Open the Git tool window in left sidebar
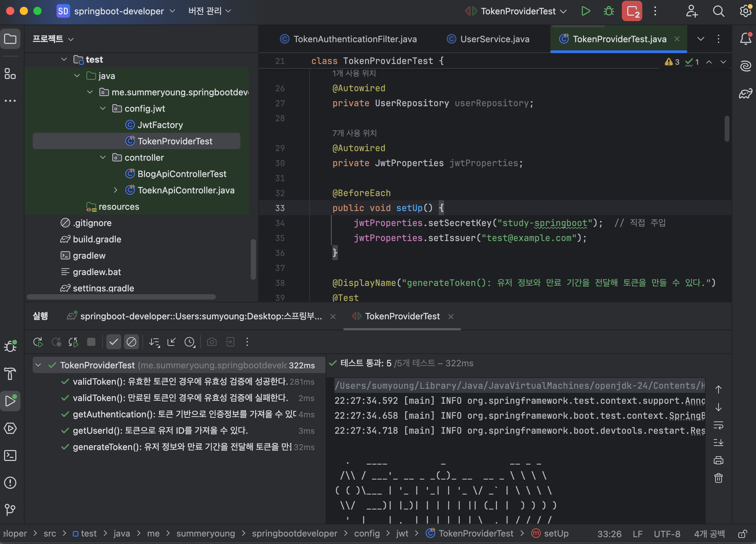The width and height of the screenshot is (756, 544). tap(10, 509)
